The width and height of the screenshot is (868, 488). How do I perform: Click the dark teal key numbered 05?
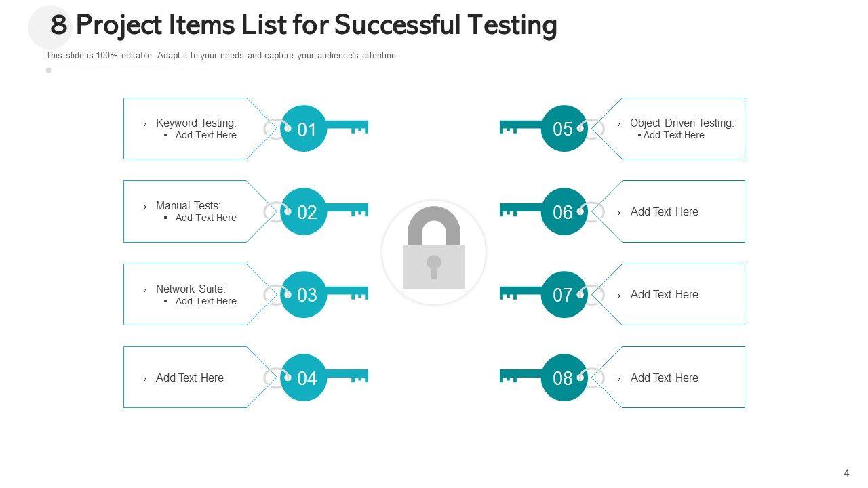click(x=563, y=129)
